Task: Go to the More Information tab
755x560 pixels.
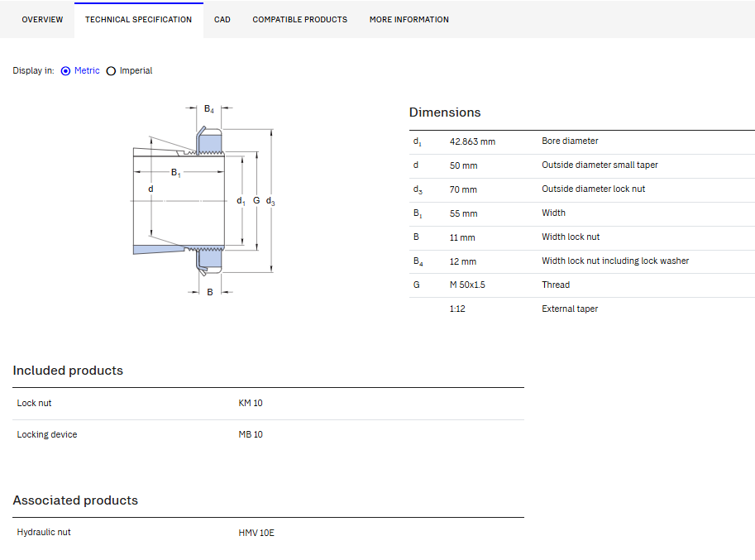Action: tap(409, 20)
